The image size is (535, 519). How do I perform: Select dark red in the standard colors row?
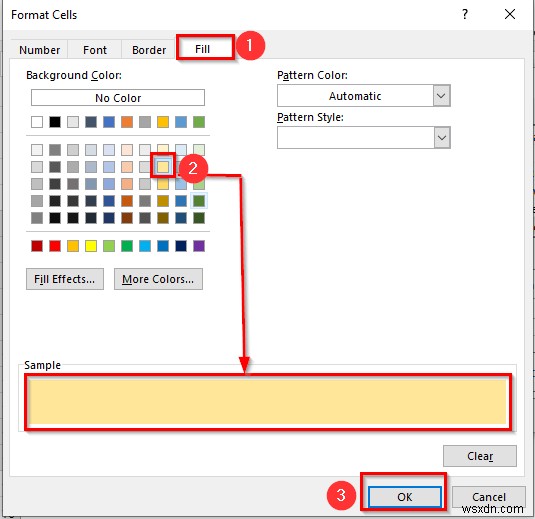click(37, 246)
